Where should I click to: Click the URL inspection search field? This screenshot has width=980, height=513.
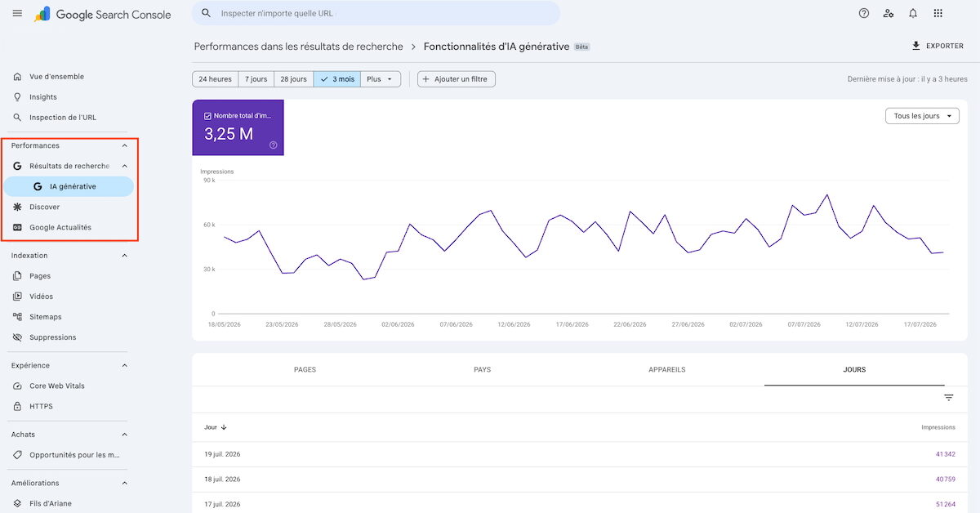click(376, 13)
